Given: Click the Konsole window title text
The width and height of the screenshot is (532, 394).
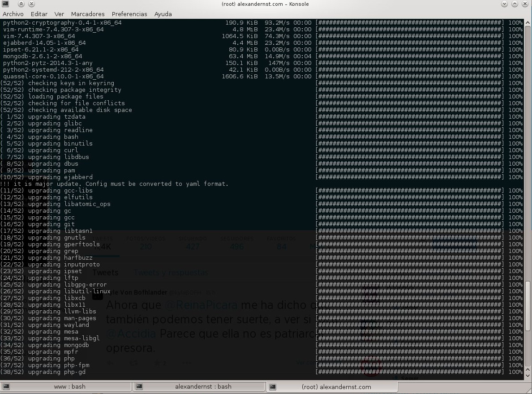Looking at the screenshot, I should click(265, 4).
